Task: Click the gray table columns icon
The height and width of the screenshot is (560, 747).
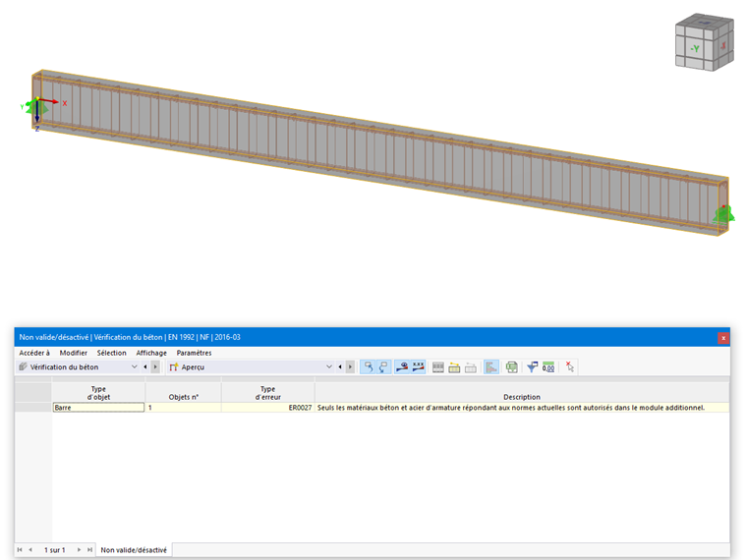Action: [438, 367]
